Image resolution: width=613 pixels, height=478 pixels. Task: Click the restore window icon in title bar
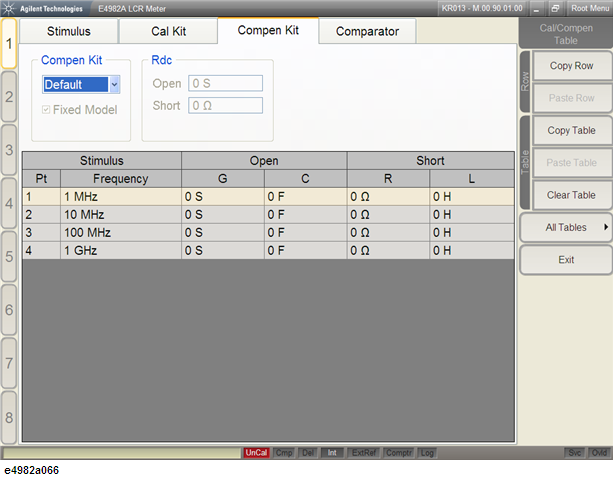point(555,8)
